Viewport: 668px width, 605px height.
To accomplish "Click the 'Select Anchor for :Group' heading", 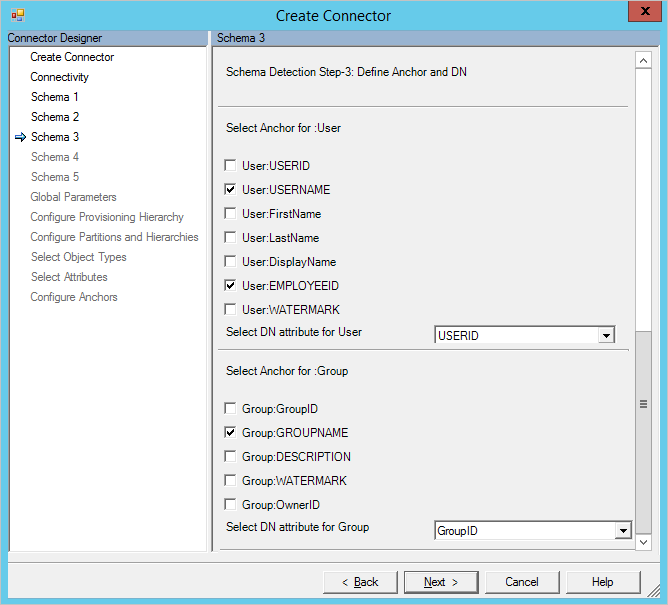I will coord(287,371).
